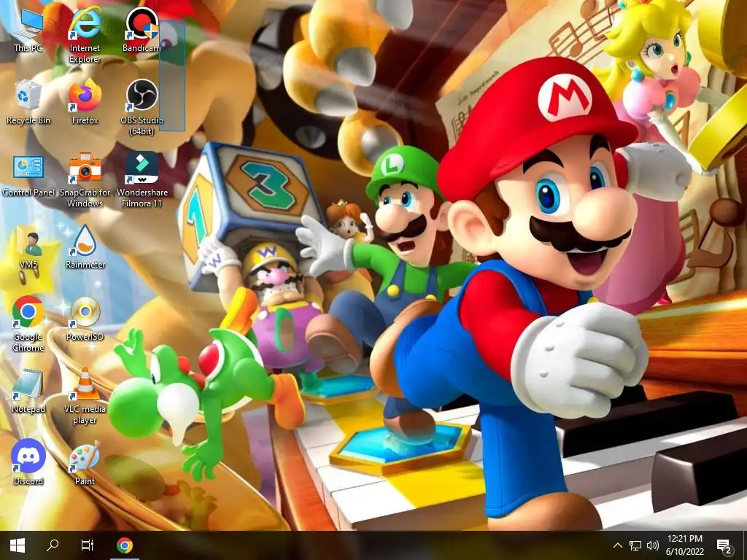
Task: Select the SnapCrab for Windows shortcut
Action: tap(85, 179)
